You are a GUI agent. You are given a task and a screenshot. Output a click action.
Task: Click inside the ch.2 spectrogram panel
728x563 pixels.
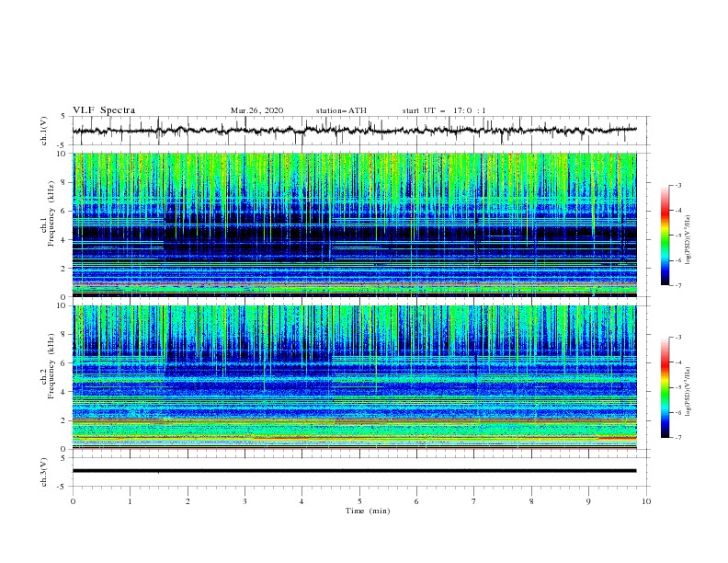354,377
